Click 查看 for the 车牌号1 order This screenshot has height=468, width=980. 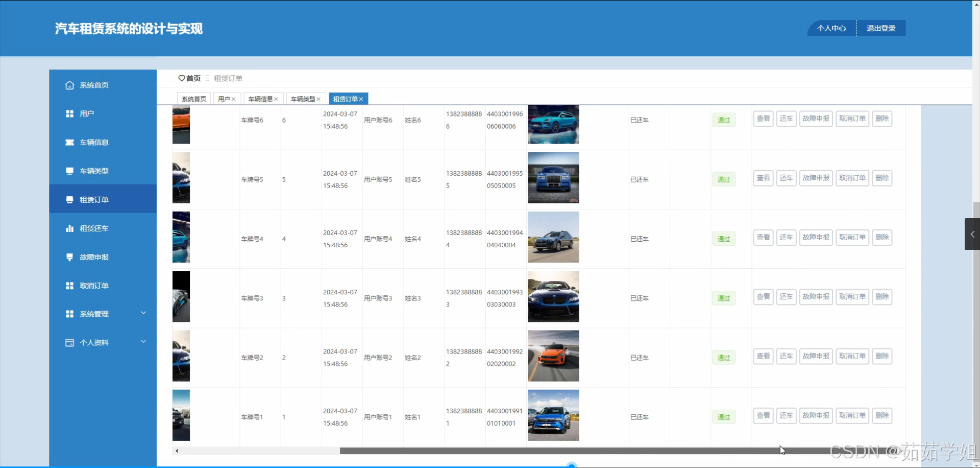point(763,415)
